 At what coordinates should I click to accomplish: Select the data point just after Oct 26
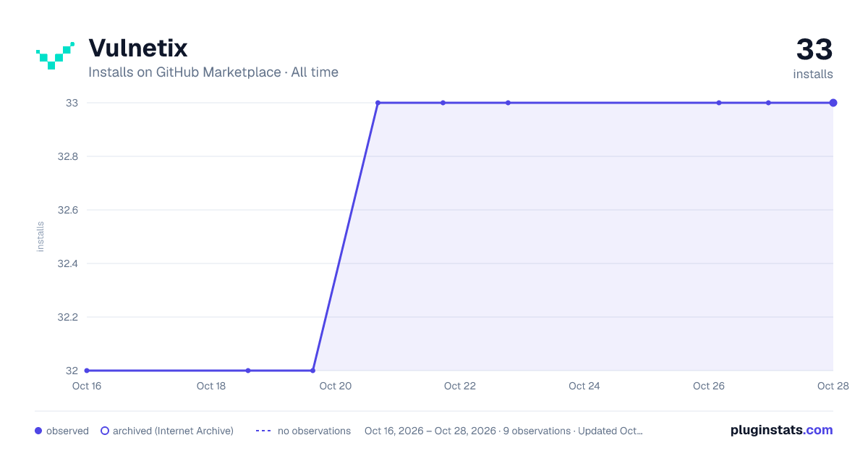(x=719, y=103)
